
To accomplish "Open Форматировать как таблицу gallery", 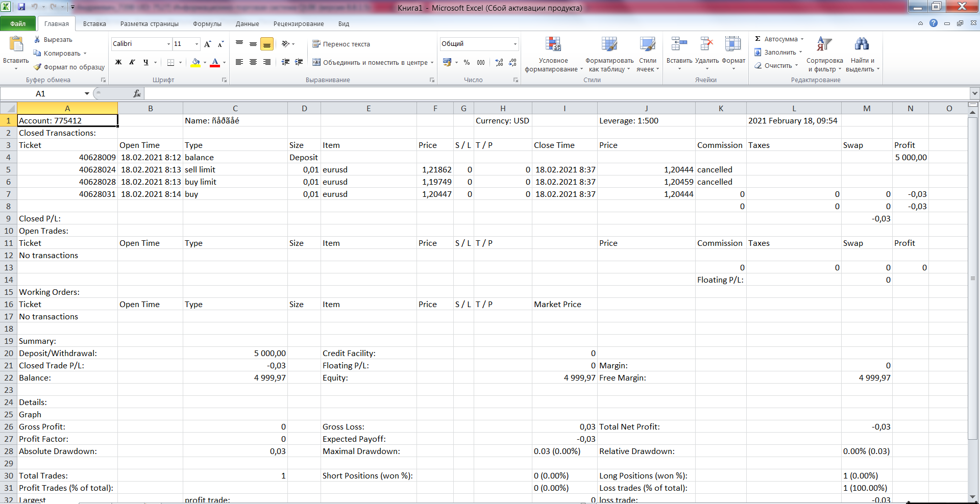I will [x=609, y=54].
